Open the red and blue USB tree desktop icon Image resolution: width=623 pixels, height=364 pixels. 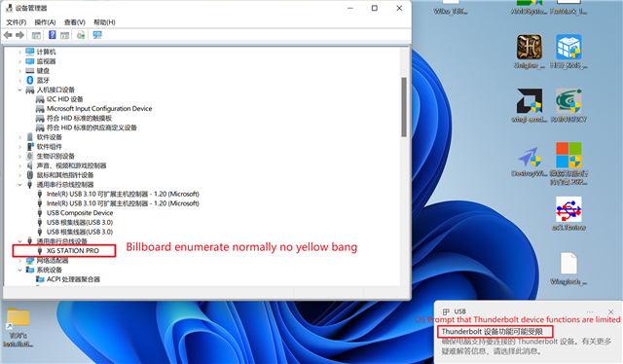coord(568,213)
